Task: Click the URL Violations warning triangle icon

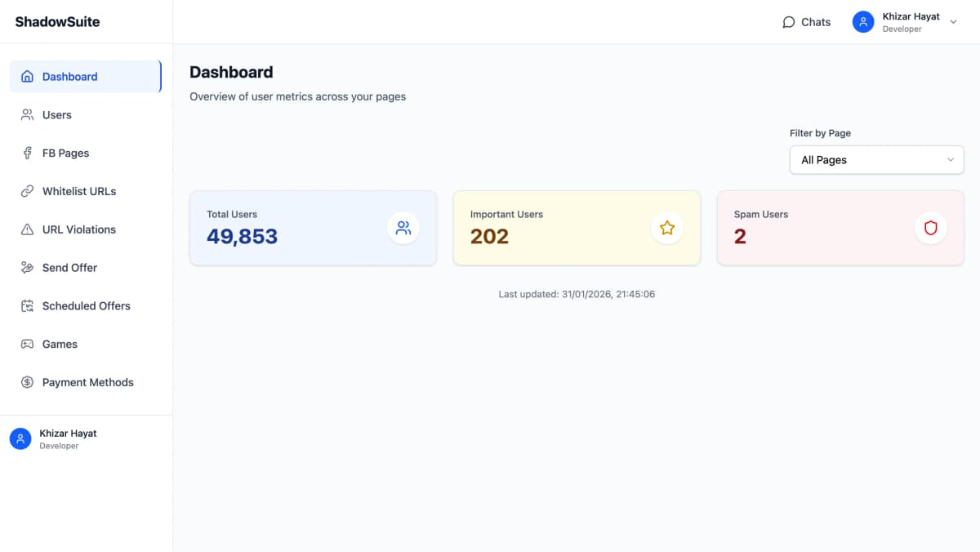Action: coord(27,229)
